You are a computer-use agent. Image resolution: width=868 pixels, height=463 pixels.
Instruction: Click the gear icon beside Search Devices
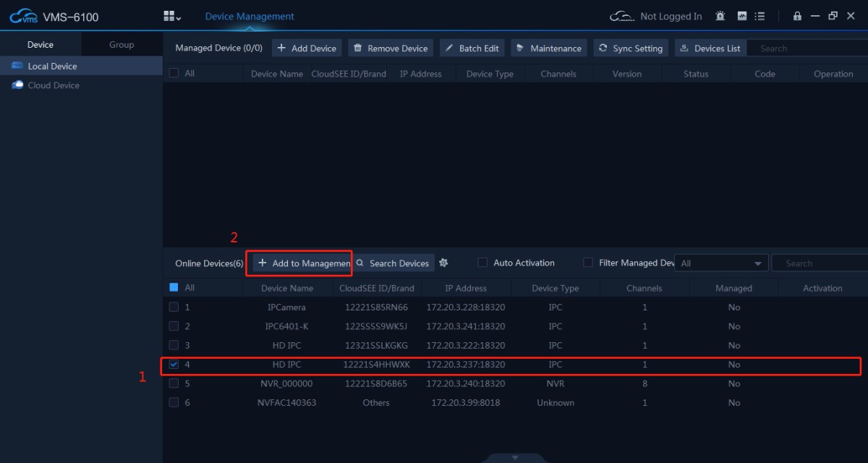point(444,263)
